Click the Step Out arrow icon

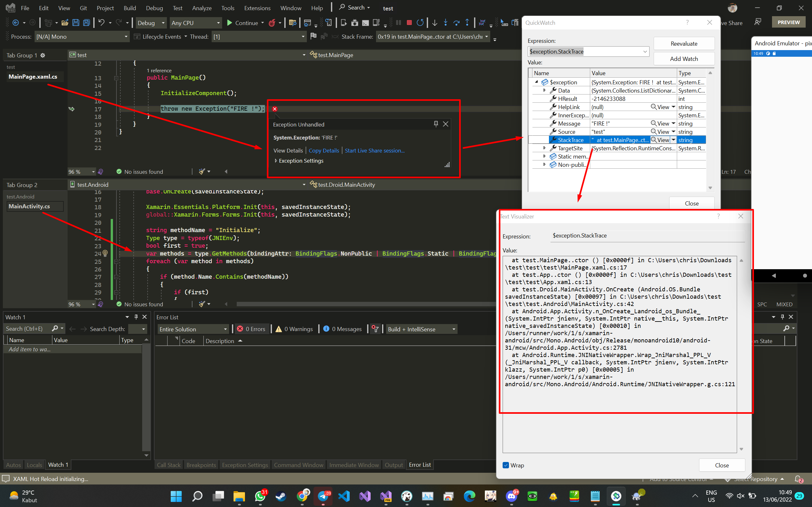tap(467, 23)
